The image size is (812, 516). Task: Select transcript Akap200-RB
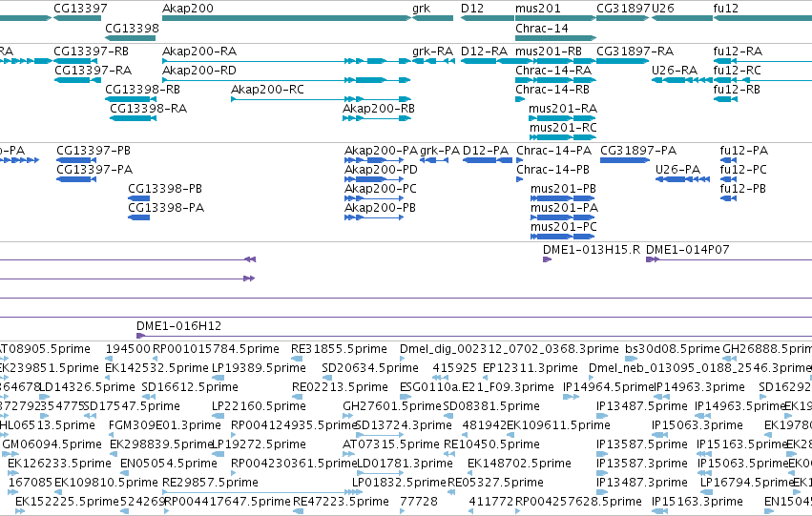pyautogui.click(x=379, y=109)
